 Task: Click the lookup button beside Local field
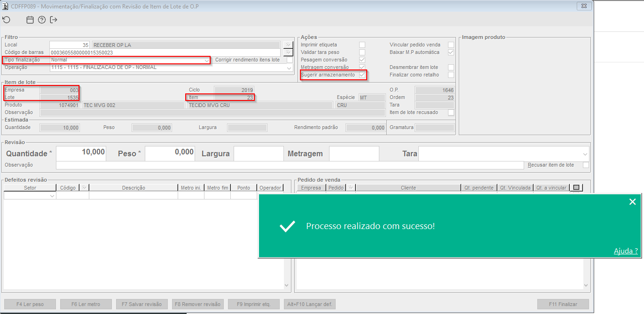tap(288, 45)
